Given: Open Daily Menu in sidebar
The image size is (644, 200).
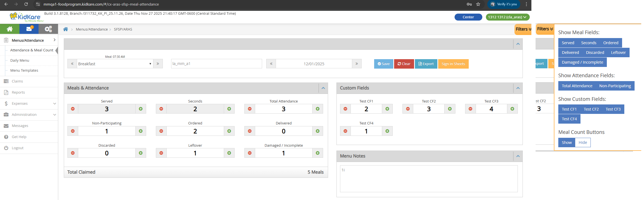Looking at the screenshot, I should (20, 60).
